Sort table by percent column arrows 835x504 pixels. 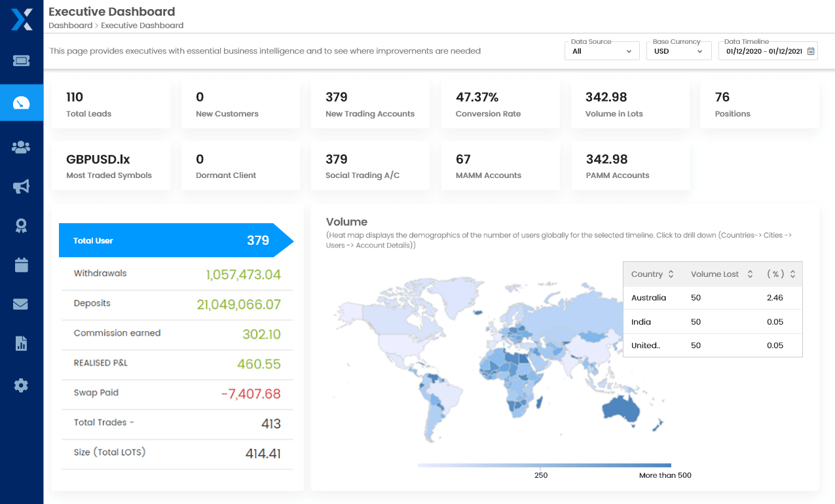792,274
